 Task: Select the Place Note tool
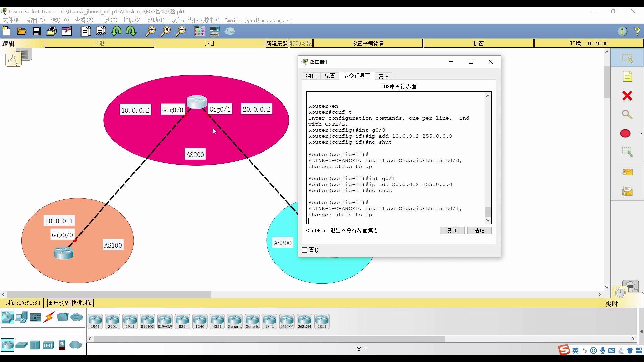tap(627, 76)
